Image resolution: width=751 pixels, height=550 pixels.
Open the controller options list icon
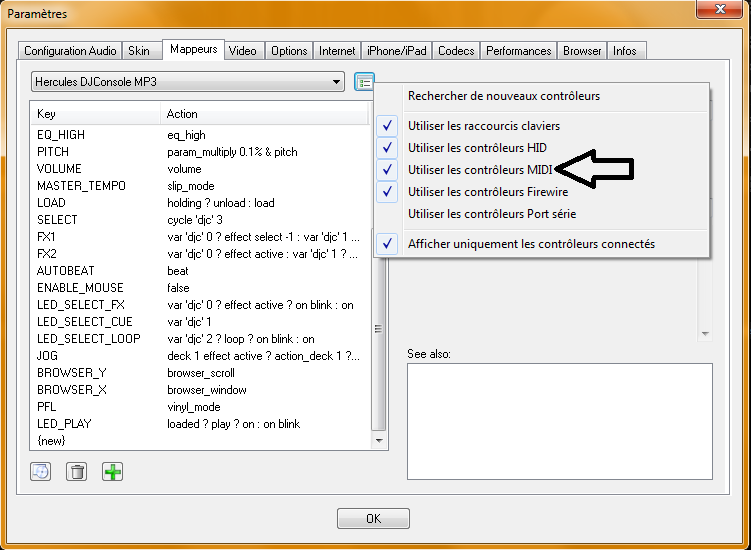[364, 82]
